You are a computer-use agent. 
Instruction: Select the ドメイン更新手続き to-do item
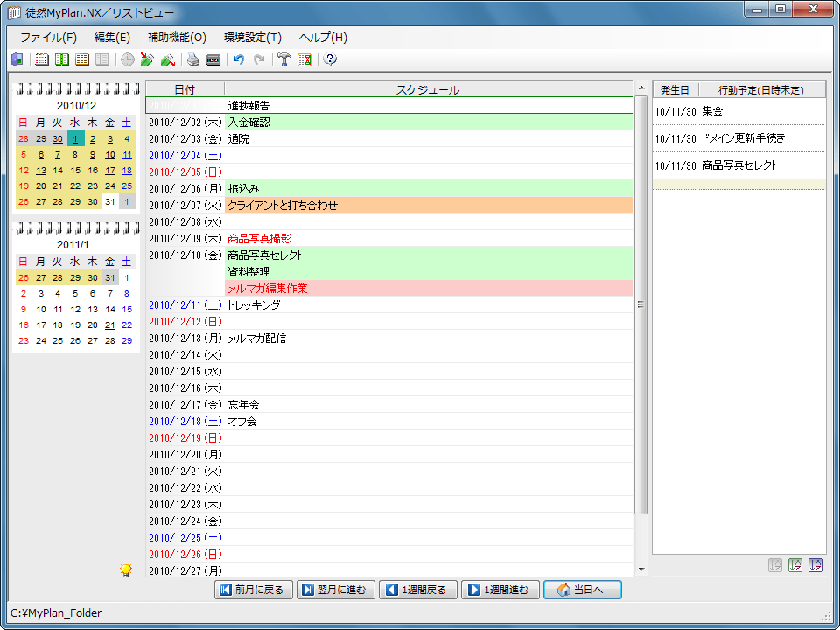tap(743, 138)
